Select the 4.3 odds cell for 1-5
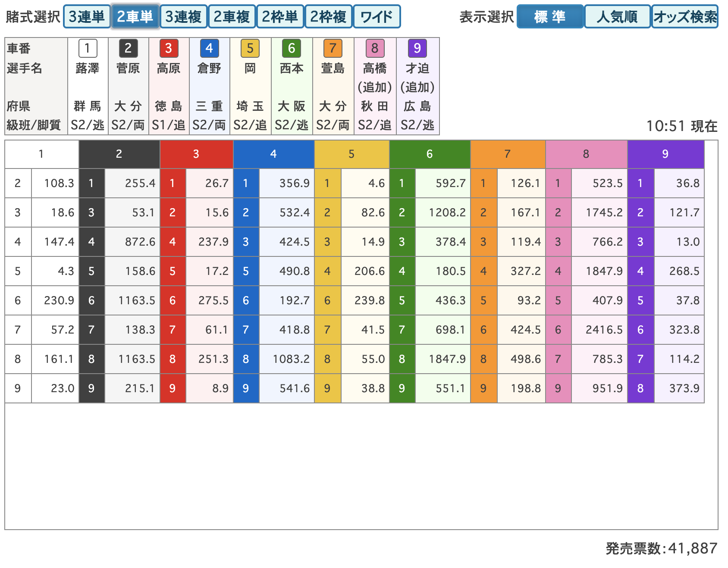Screen dimensions: 728x568 (x=55, y=271)
